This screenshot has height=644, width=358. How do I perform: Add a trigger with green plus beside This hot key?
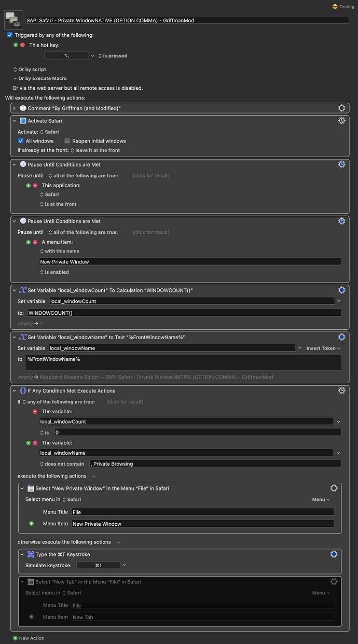[x=16, y=45]
